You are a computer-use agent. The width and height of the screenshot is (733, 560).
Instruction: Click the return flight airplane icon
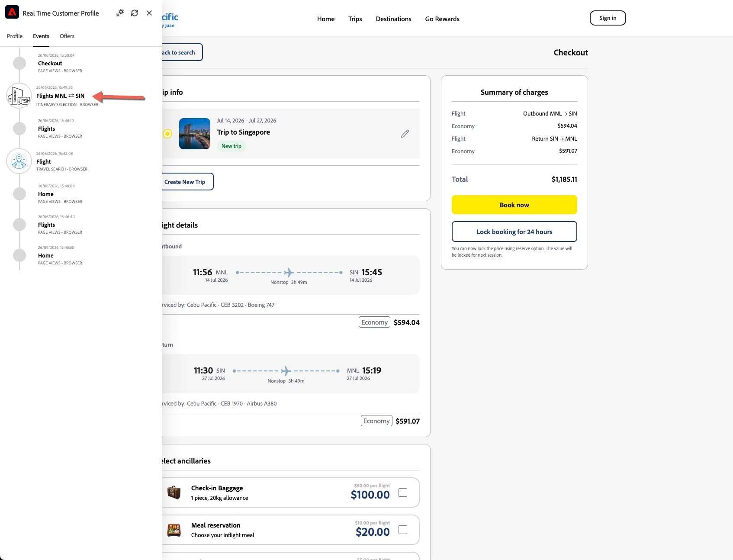point(286,371)
